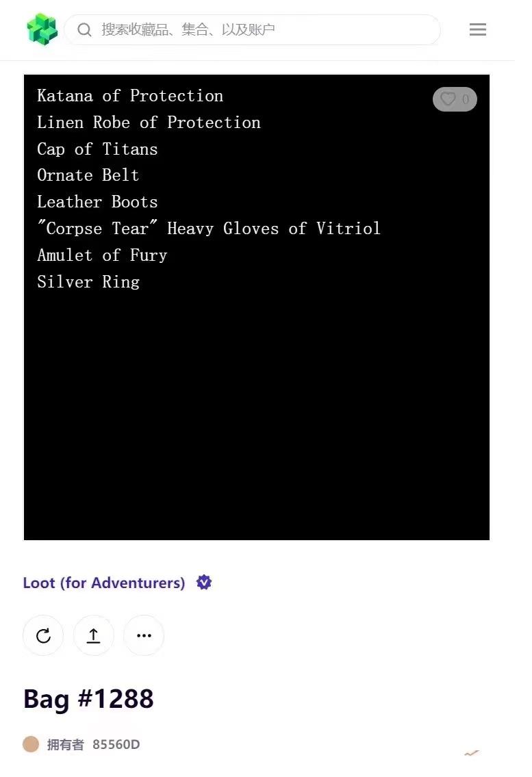532x777 pixels.
Task: Click the Bag #1288 title
Action: click(88, 699)
